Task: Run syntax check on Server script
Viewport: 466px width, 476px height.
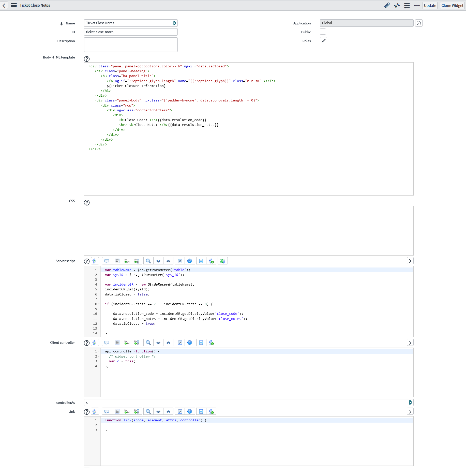Action: pyautogui.click(x=211, y=261)
